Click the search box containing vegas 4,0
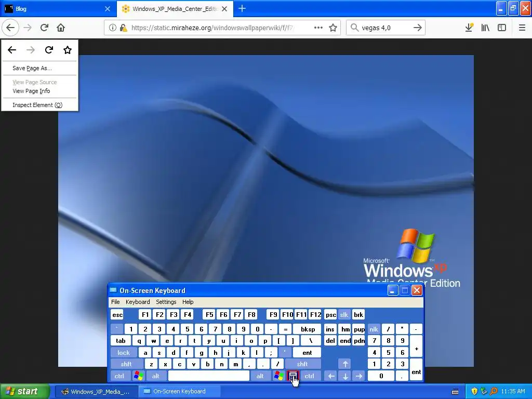The width and height of the screenshot is (532, 399). click(x=385, y=28)
